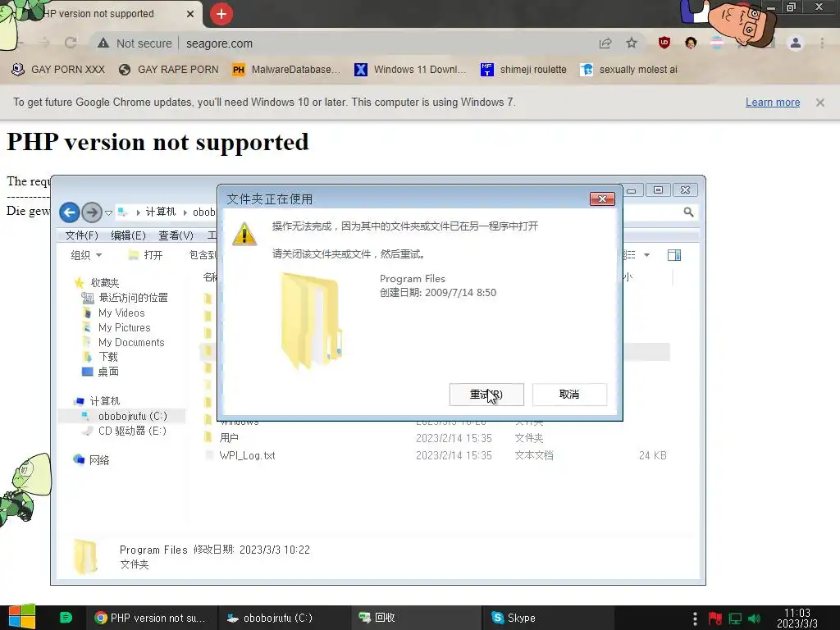Close the PHP version not supported tab

tap(190, 14)
